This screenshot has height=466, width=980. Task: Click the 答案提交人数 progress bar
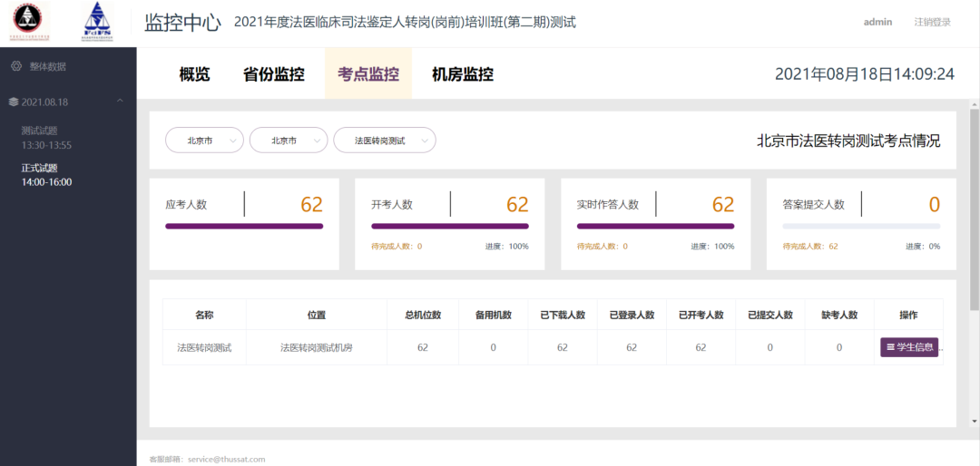[861, 226]
